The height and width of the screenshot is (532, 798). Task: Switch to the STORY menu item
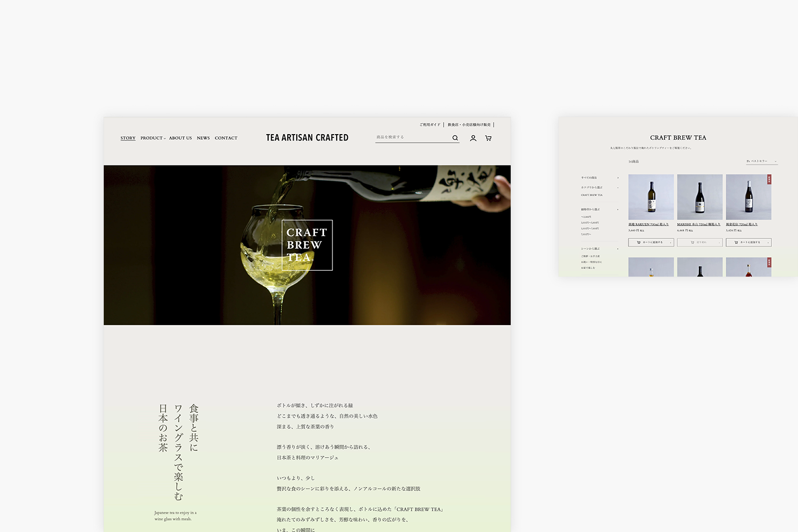pyautogui.click(x=128, y=138)
